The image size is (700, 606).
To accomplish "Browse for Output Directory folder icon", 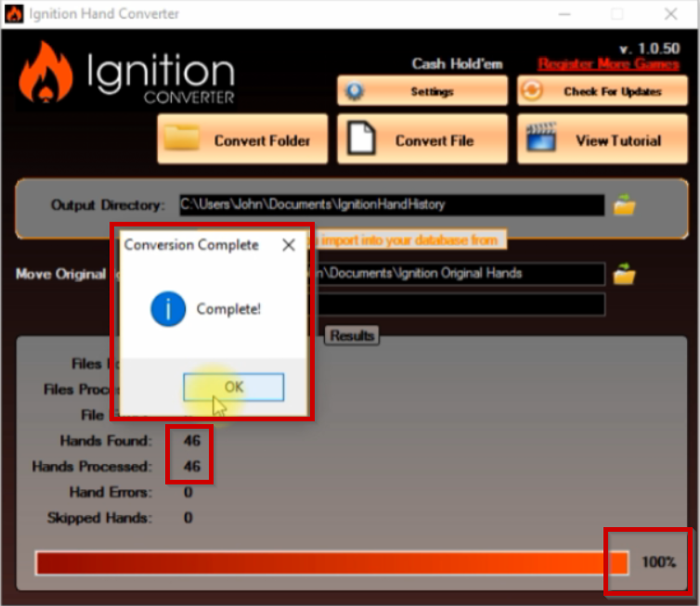I will coord(624,205).
